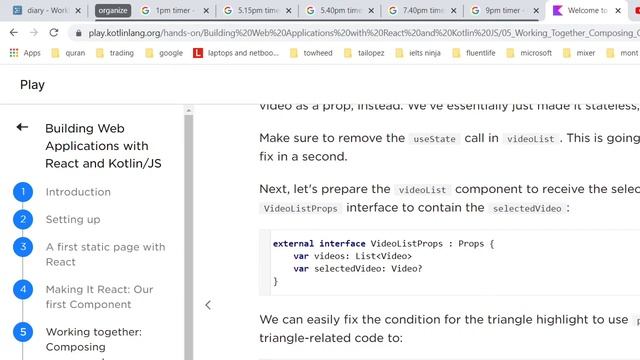Open the trading bookmark folder
This screenshot has height=360, width=640.
(115, 53)
